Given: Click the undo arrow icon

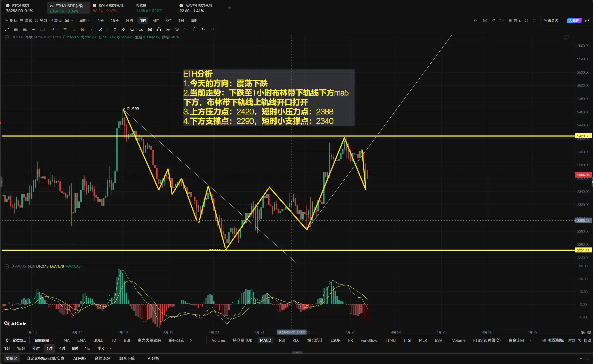Looking at the screenshot, I should coord(203,29).
